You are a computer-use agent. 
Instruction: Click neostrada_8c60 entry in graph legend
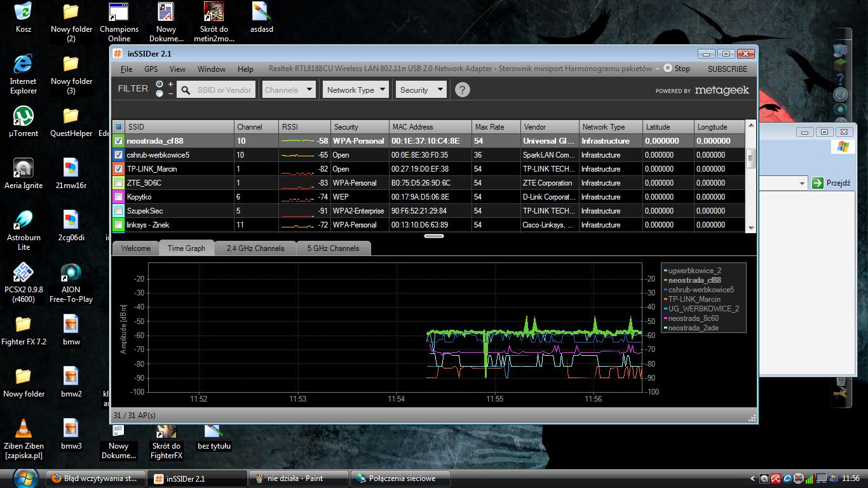(x=693, y=318)
